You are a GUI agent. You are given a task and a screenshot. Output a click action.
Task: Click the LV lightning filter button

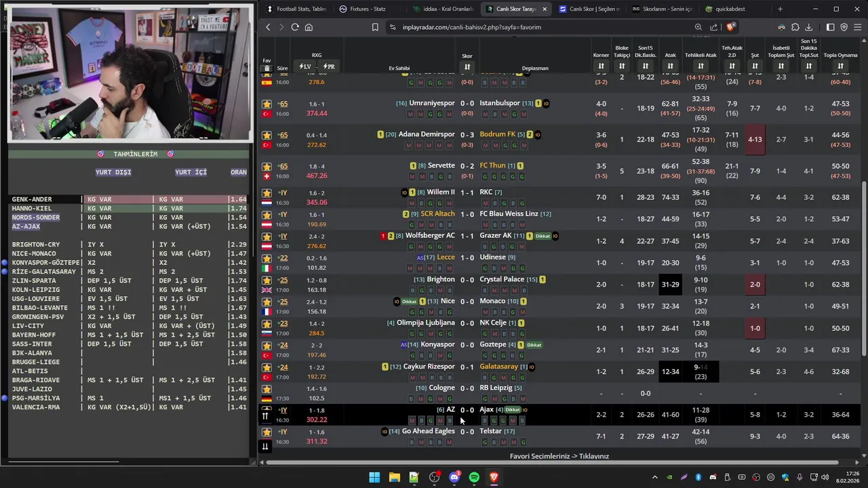[305, 66]
